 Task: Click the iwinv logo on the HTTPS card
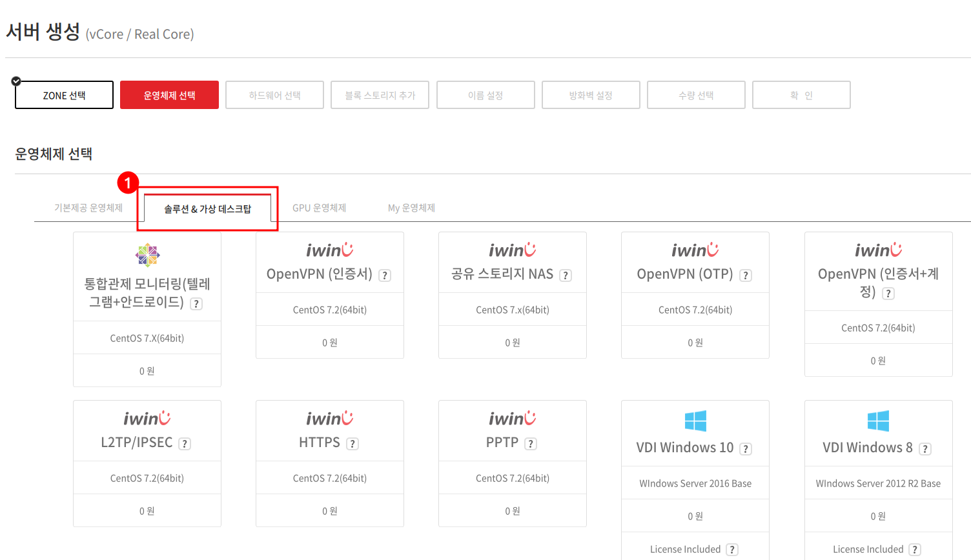pos(330,418)
